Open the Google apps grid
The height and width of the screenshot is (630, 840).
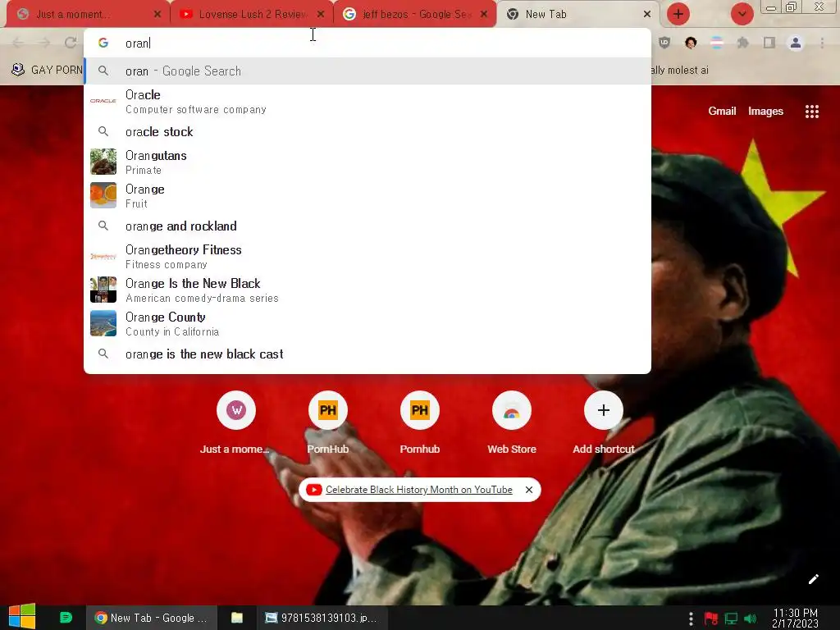811,112
